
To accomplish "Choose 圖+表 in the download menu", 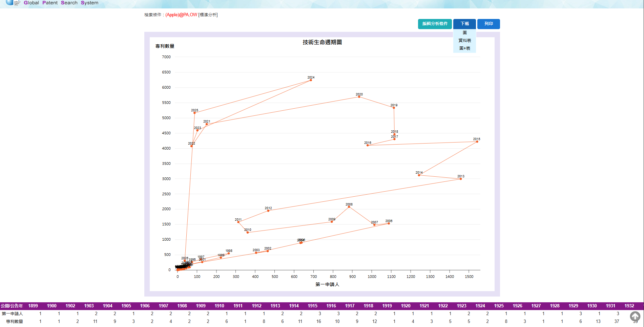I will 464,48.
